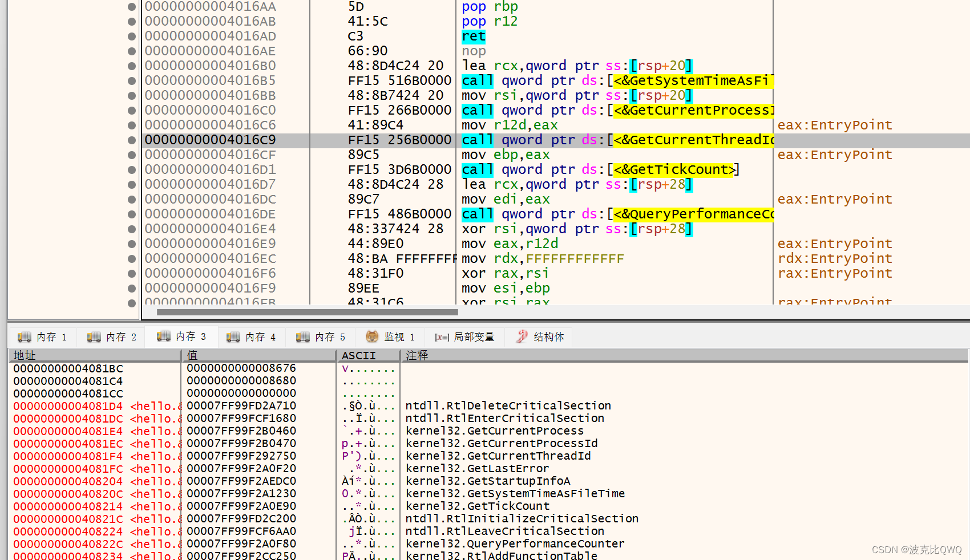
Task: Select call to QueryPerformanceCounter instruction
Action: click(617, 214)
